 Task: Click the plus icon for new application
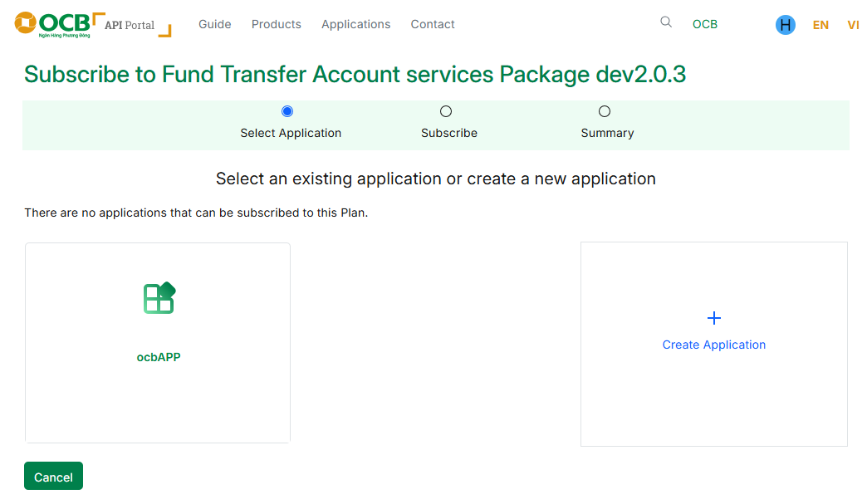714,318
